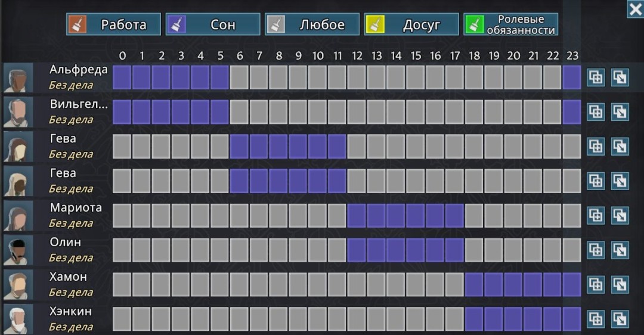Viewport: 644px width, 335px height.
Task: Switch to the Досуг schedule brush
Action: point(411,24)
